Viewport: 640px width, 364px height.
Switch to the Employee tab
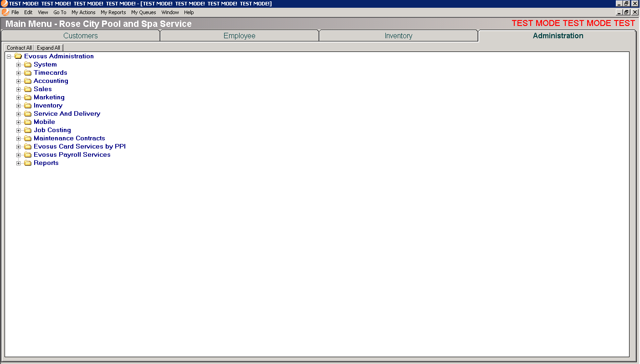pos(240,36)
